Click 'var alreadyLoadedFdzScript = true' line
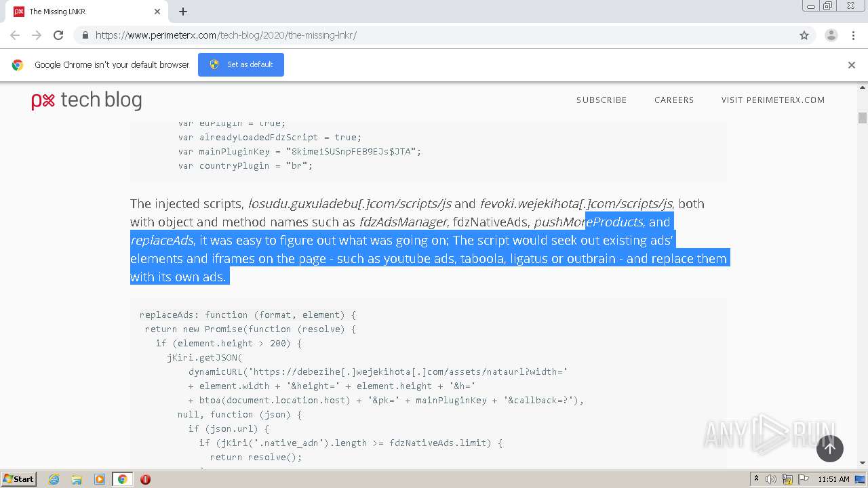Screen dimensions: 868x488 (x=270, y=137)
